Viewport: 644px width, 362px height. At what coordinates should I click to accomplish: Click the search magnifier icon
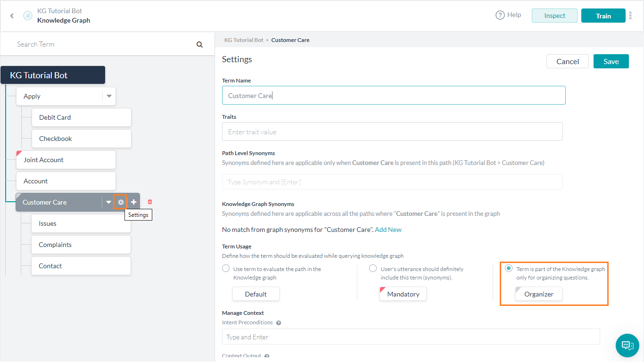click(x=199, y=45)
